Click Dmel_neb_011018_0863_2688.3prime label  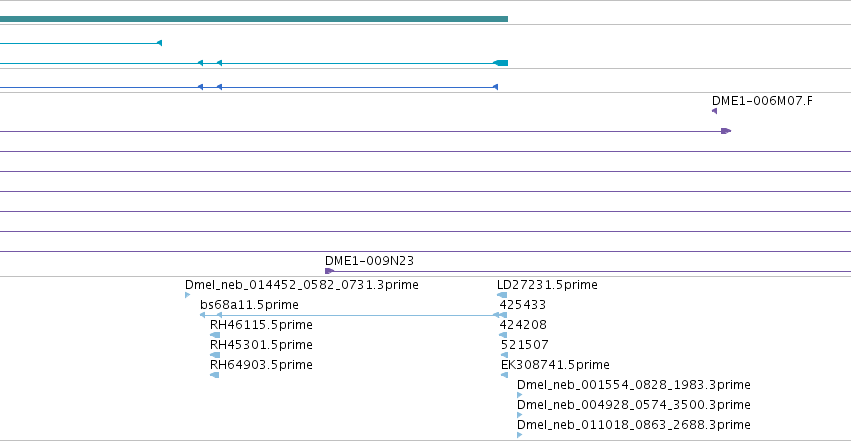[634, 425]
